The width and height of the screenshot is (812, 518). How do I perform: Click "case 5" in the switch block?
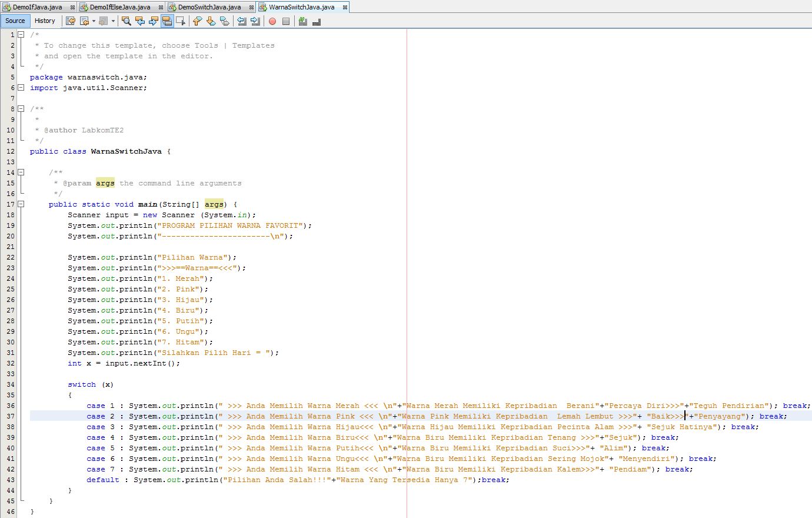(101, 448)
